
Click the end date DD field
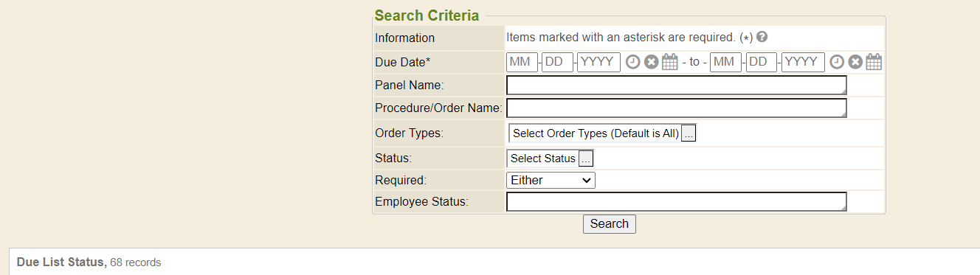(761, 62)
